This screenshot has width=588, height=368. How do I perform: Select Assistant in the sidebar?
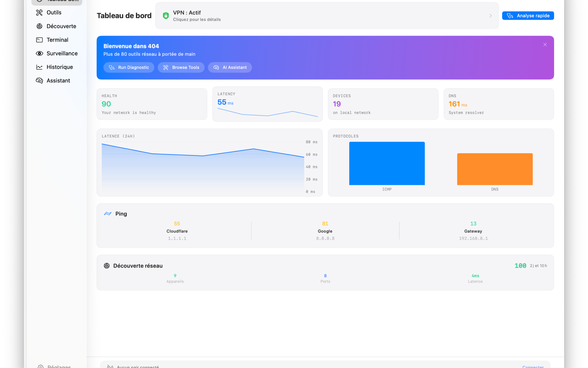(57, 81)
